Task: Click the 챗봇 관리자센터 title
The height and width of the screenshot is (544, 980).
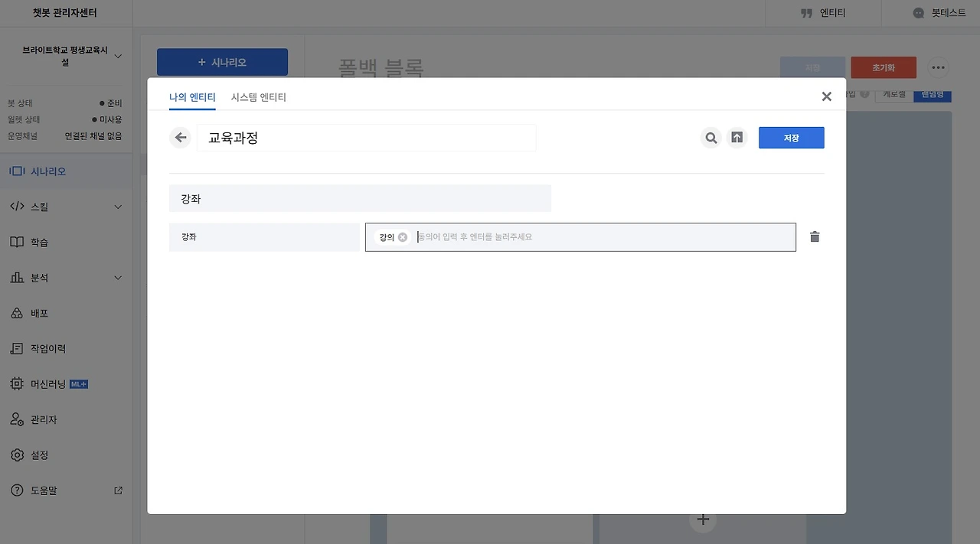Action: click(65, 13)
